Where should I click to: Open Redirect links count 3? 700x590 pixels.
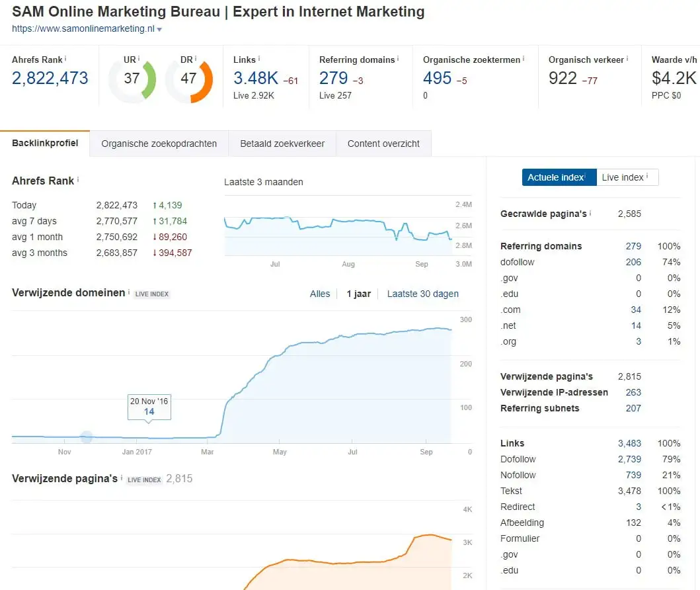tap(639, 507)
